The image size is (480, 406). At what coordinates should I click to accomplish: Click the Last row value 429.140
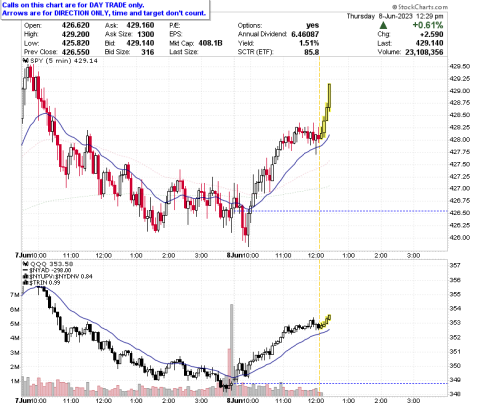[x=429, y=43]
